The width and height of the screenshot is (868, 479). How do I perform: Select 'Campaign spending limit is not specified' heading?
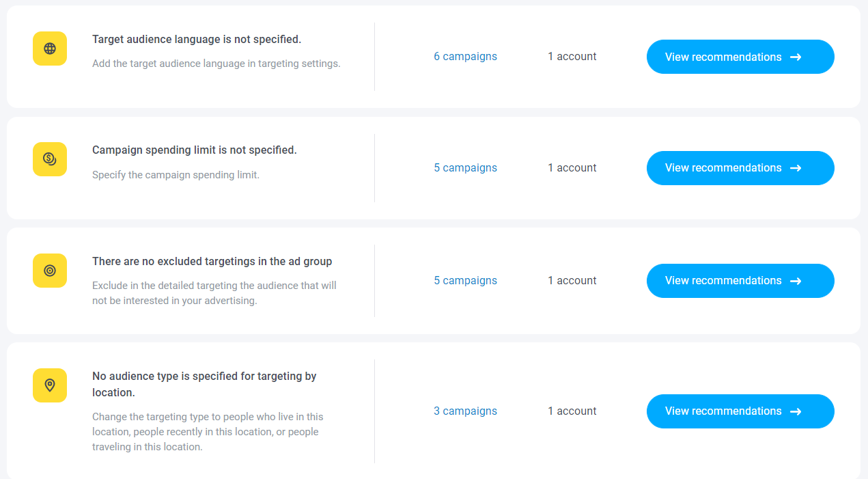pos(195,150)
